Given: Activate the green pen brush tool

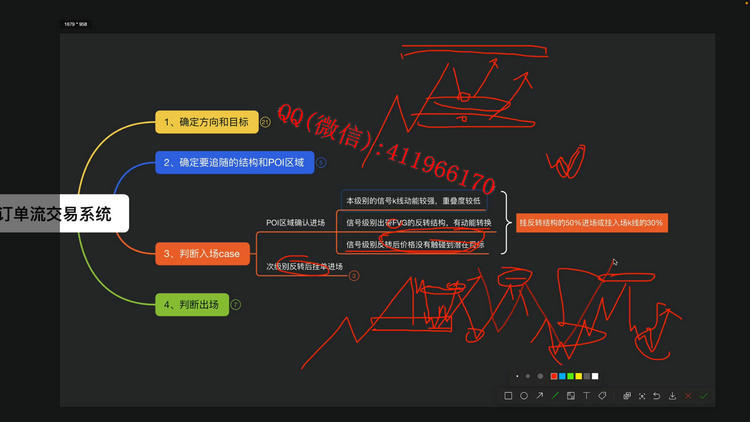Looking at the screenshot, I should [x=555, y=396].
